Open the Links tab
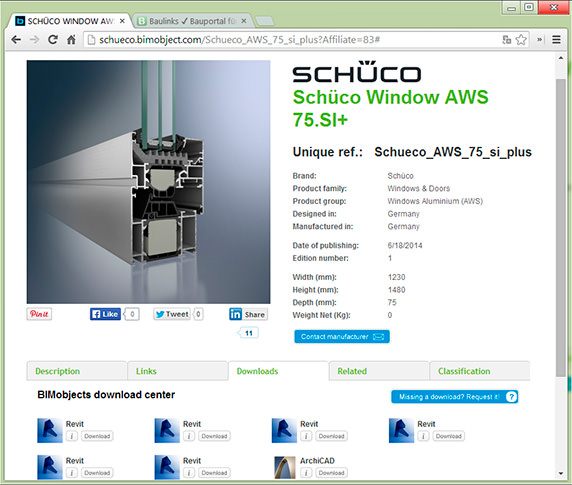572x485 pixels. [x=178, y=371]
